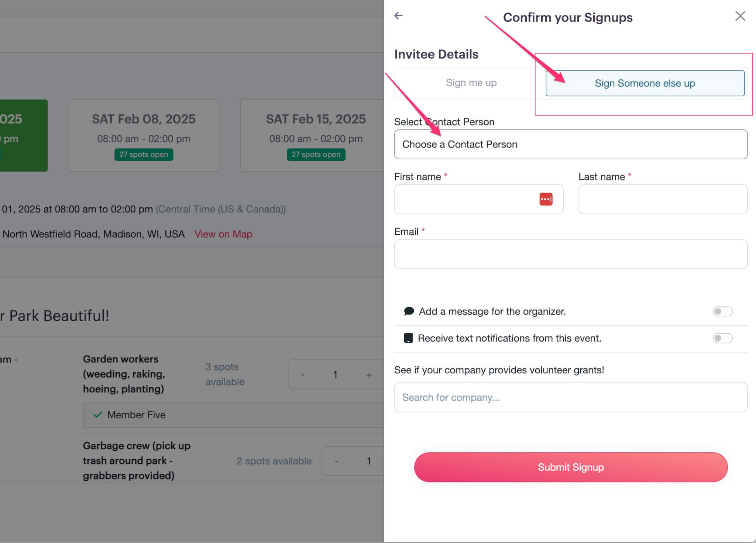Switch to the Sign me up tab
This screenshot has height=543, width=756.
(x=471, y=83)
